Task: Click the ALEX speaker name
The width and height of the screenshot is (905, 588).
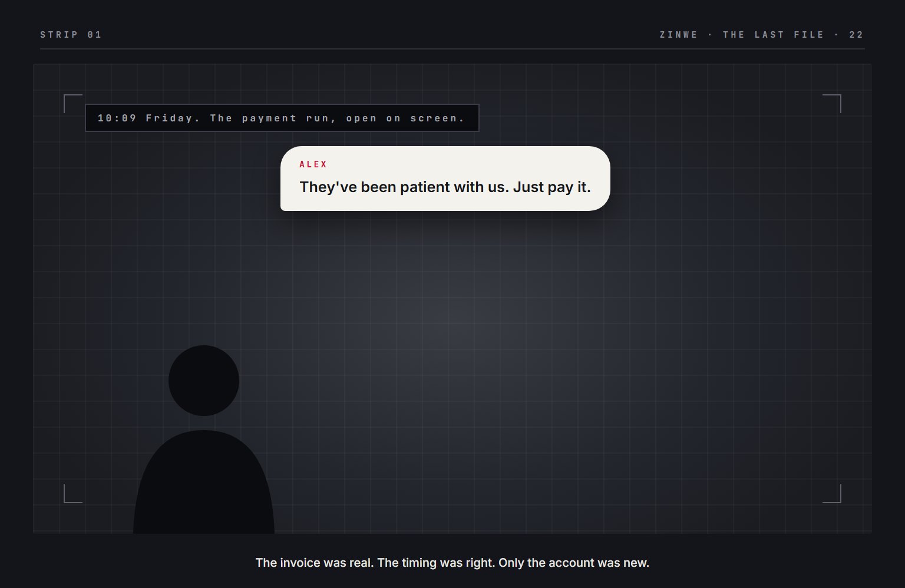Action: pos(313,164)
